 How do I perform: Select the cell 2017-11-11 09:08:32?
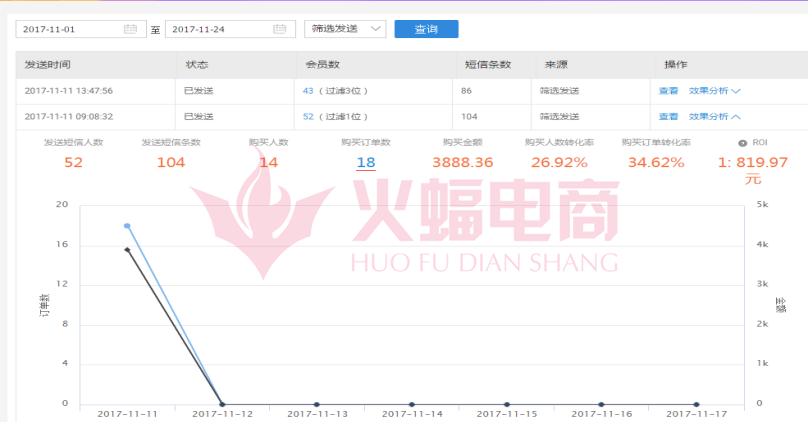click(x=69, y=117)
